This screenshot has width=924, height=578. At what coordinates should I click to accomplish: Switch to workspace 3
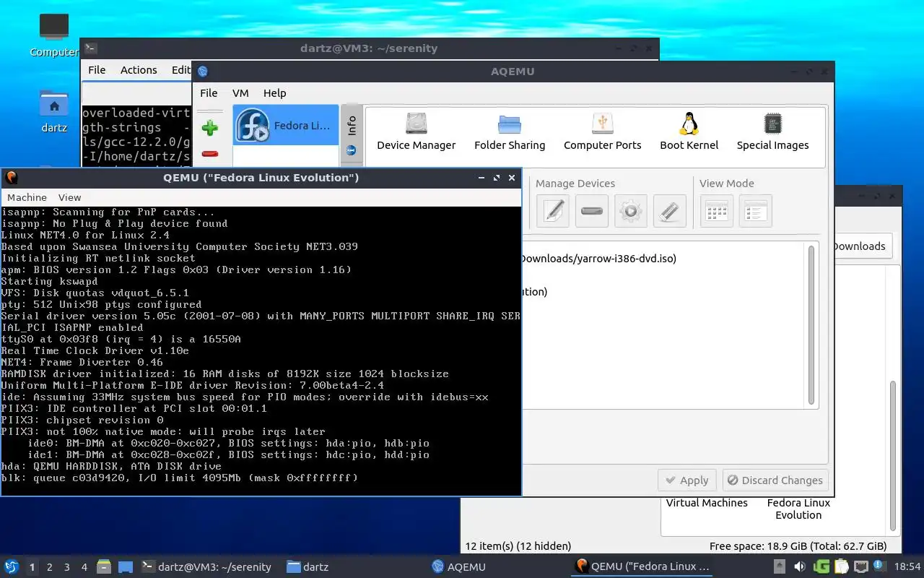point(66,567)
